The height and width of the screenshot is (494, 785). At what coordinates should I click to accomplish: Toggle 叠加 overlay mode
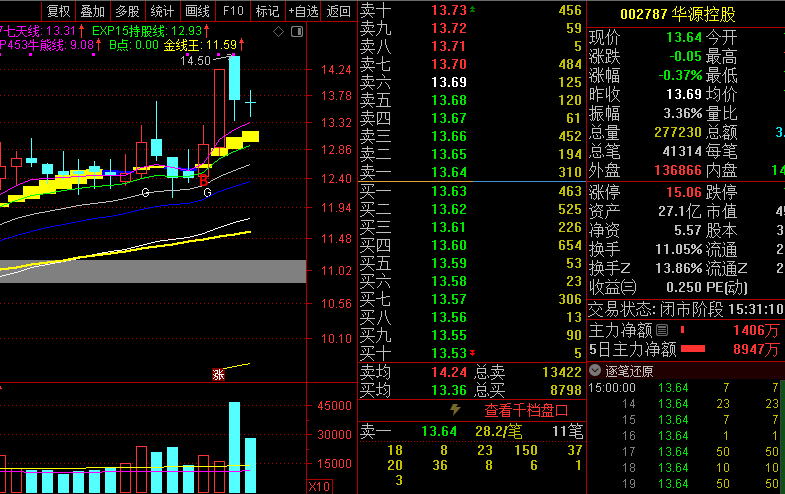pos(92,11)
